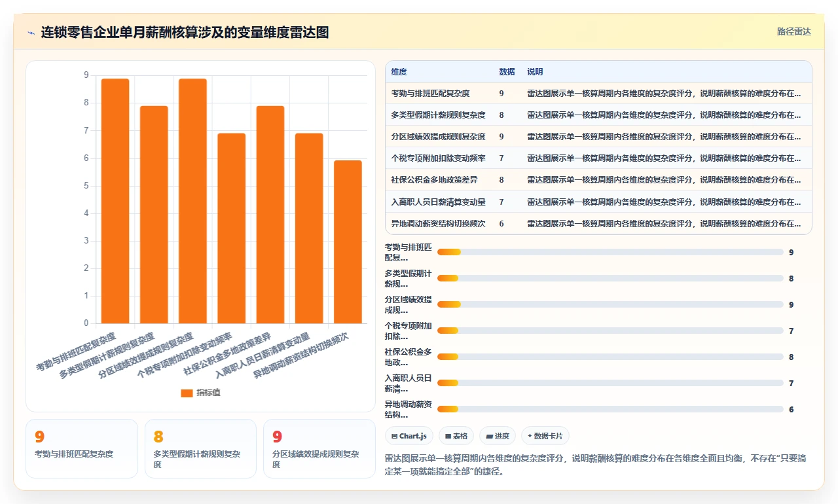Click the 表格 tag button
This screenshot has width=838, height=504.
tap(456, 436)
